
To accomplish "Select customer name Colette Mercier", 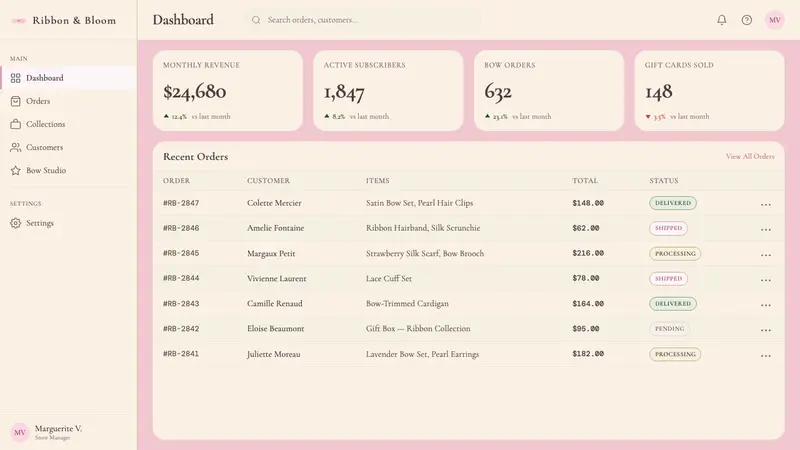I will [x=274, y=203].
